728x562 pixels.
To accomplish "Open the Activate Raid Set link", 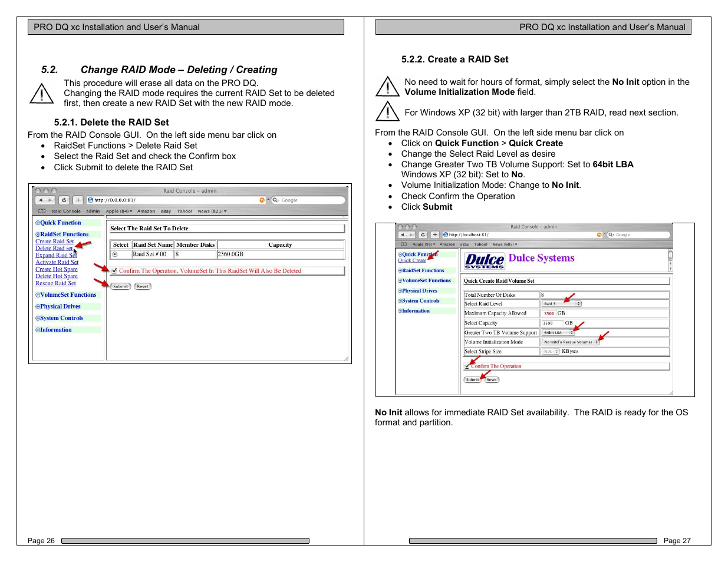I will coord(57,263).
